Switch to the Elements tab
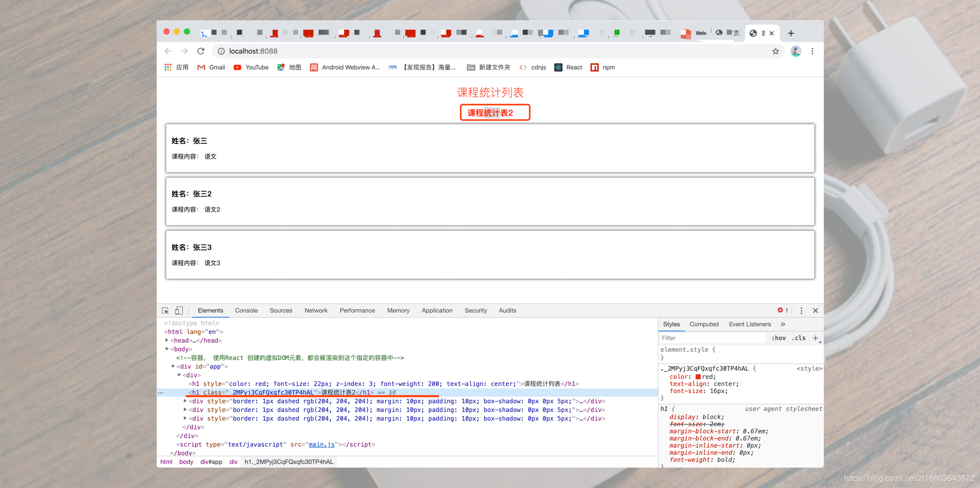Screen dimensions: 980x488 (210, 311)
